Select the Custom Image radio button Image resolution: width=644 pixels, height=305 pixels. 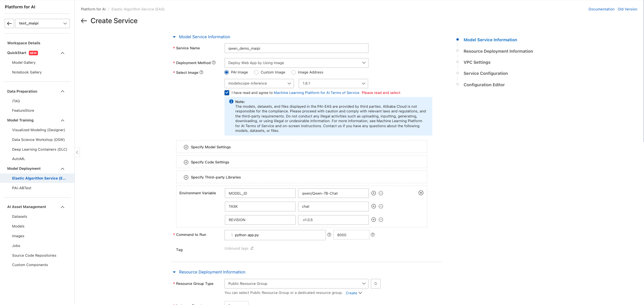[256, 72]
